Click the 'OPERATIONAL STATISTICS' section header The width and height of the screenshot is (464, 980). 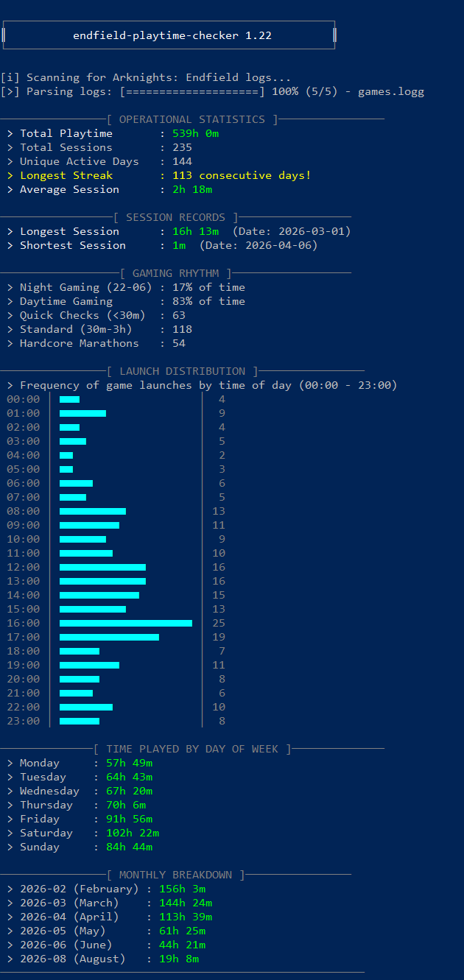point(192,119)
